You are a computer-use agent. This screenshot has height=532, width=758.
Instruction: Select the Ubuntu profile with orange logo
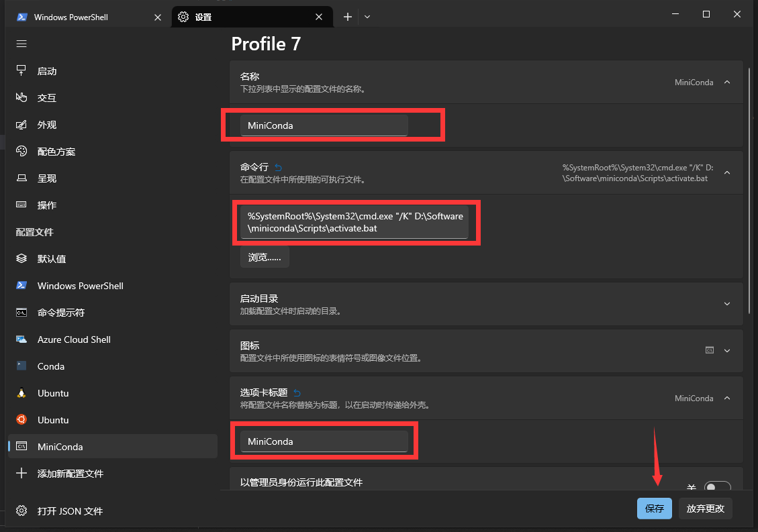(113, 419)
